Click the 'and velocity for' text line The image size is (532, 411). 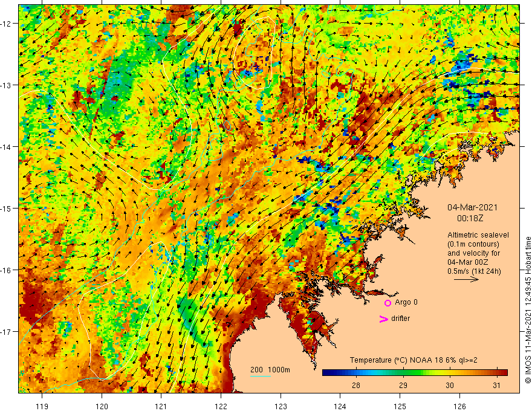[473, 253]
